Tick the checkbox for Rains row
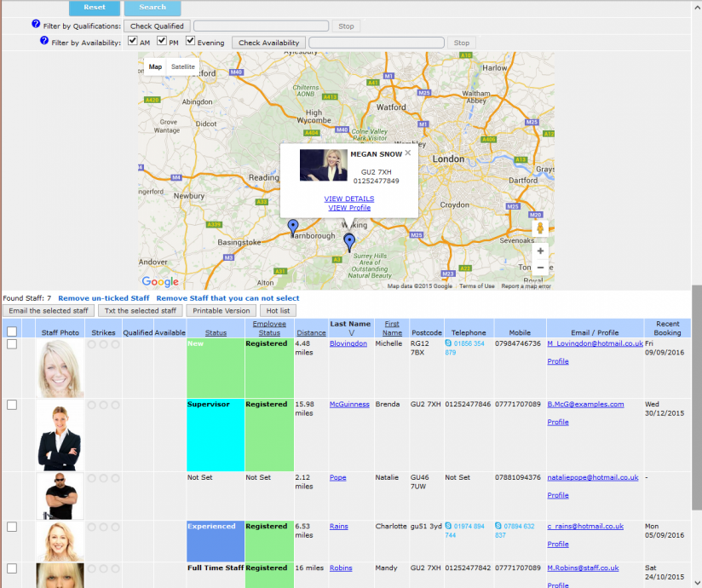Viewport: 702px width, 588px height. 12,527
